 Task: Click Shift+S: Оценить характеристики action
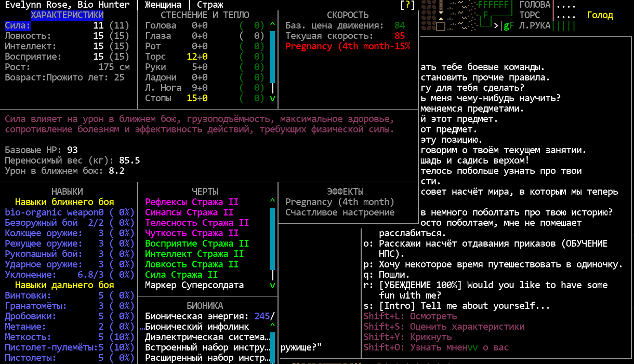tap(444, 327)
